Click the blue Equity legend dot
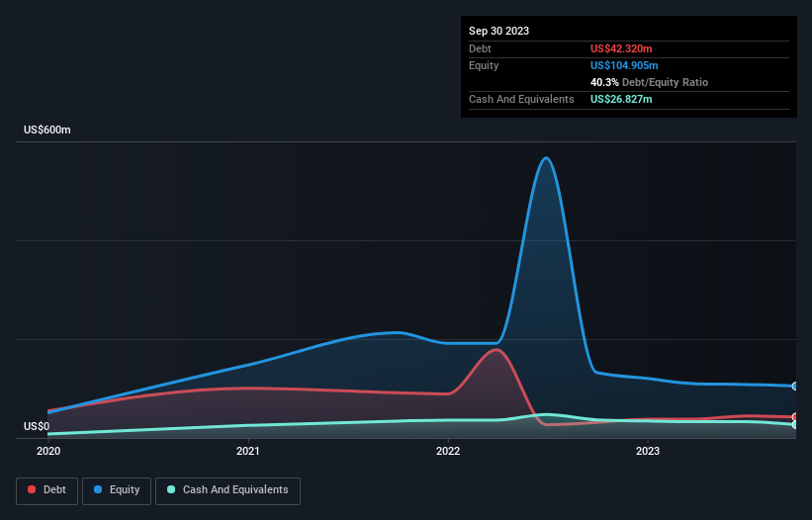Screen dimensions: 812x520 pyautogui.click(x=98, y=489)
